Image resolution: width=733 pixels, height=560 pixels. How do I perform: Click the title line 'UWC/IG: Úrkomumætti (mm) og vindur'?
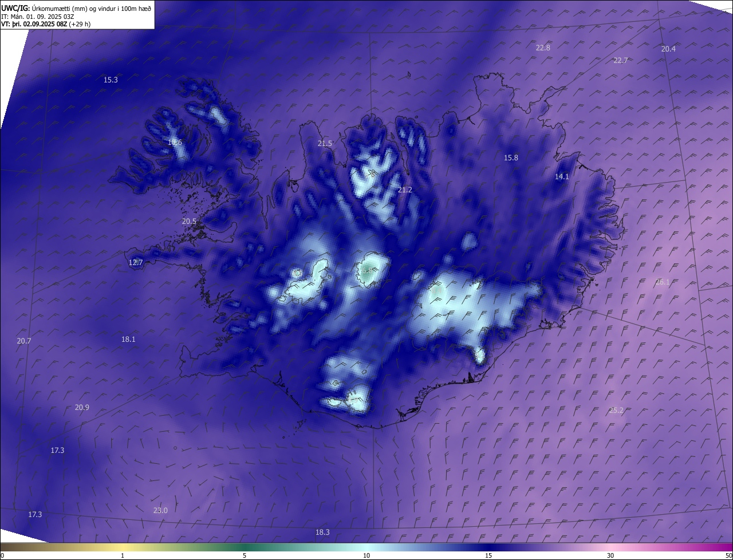(x=76, y=8)
